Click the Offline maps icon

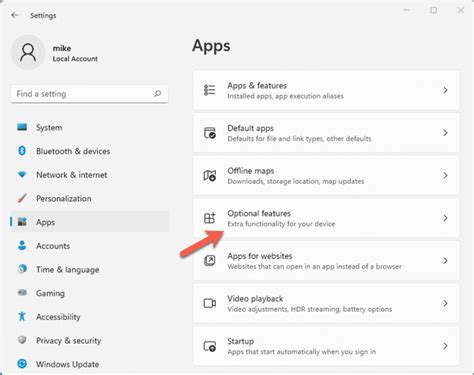pos(210,175)
